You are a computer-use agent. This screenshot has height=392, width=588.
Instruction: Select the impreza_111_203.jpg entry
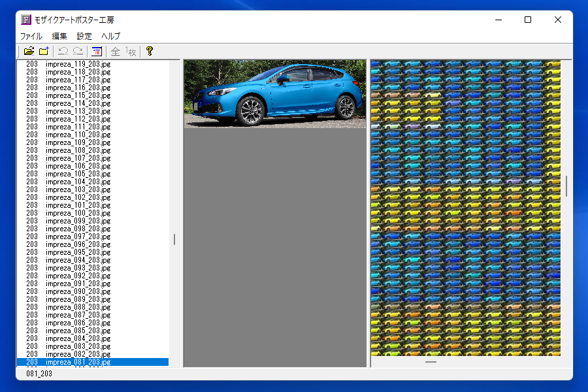click(93, 127)
